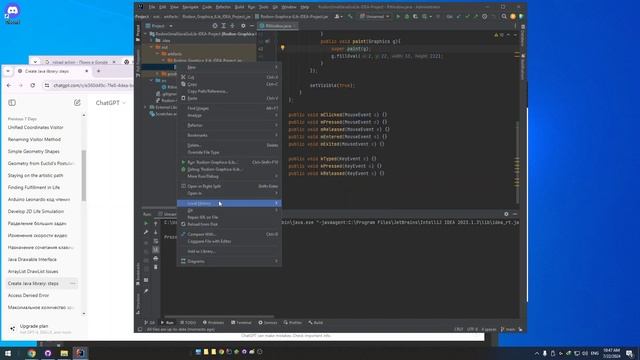The height and width of the screenshot is (360, 640).
Task: Click File Explorer icon in Windows taskbar
Action: pyautogui.click(x=64, y=353)
